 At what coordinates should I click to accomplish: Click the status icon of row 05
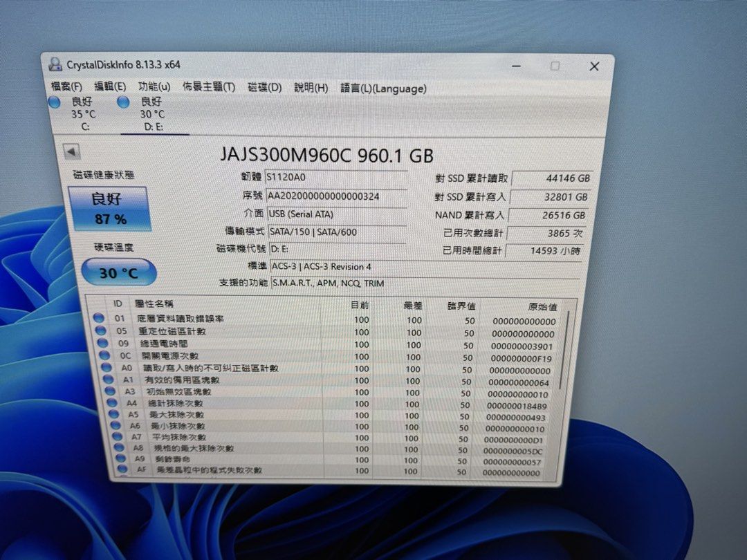click(x=100, y=330)
